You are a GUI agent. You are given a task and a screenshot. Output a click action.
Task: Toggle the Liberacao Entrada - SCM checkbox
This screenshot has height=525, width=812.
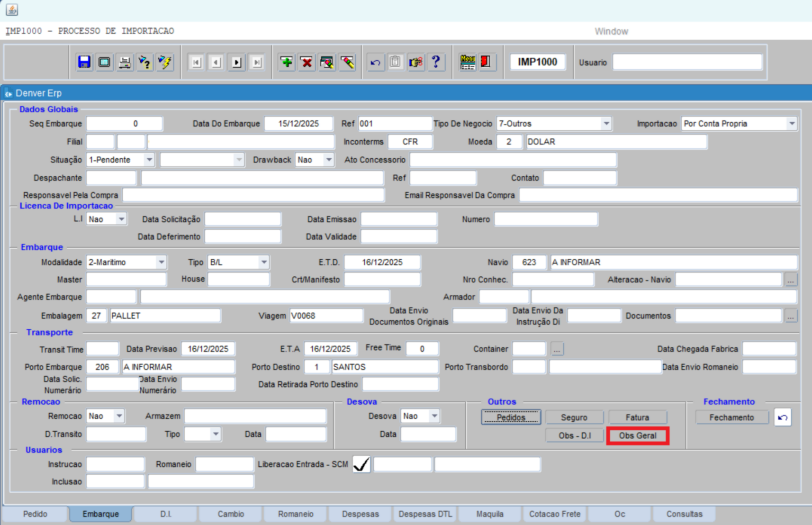(361, 464)
